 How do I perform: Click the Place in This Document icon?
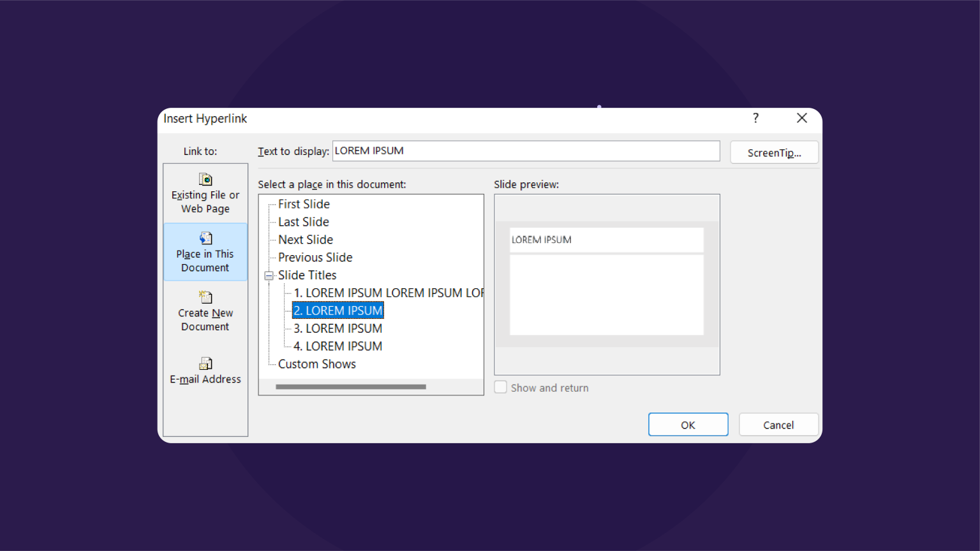click(x=205, y=237)
